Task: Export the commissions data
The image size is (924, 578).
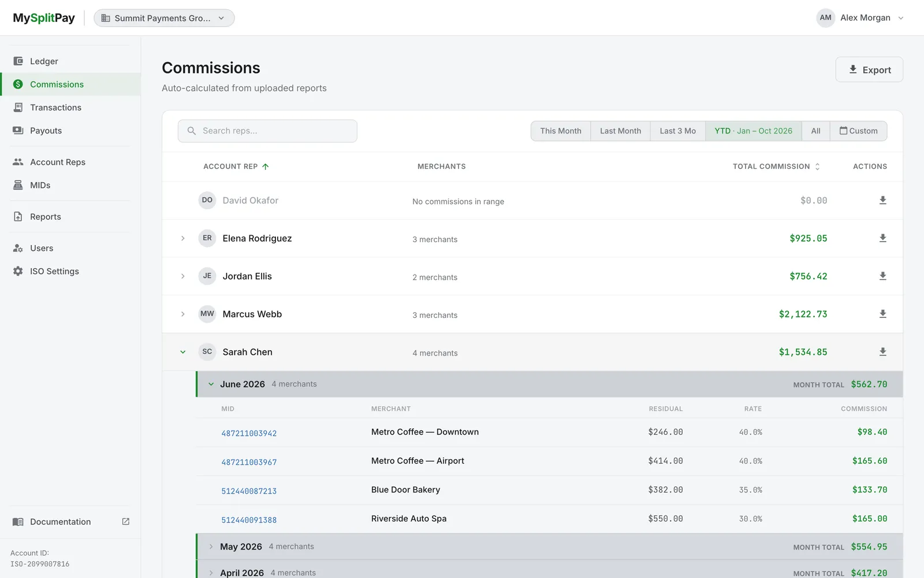Action: pos(869,69)
